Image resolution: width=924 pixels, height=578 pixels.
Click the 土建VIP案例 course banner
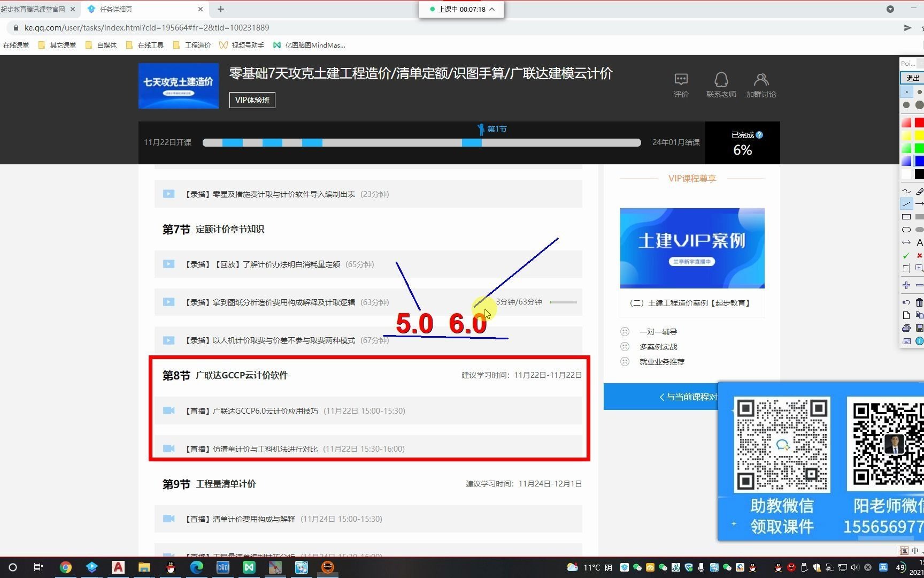pos(692,248)
